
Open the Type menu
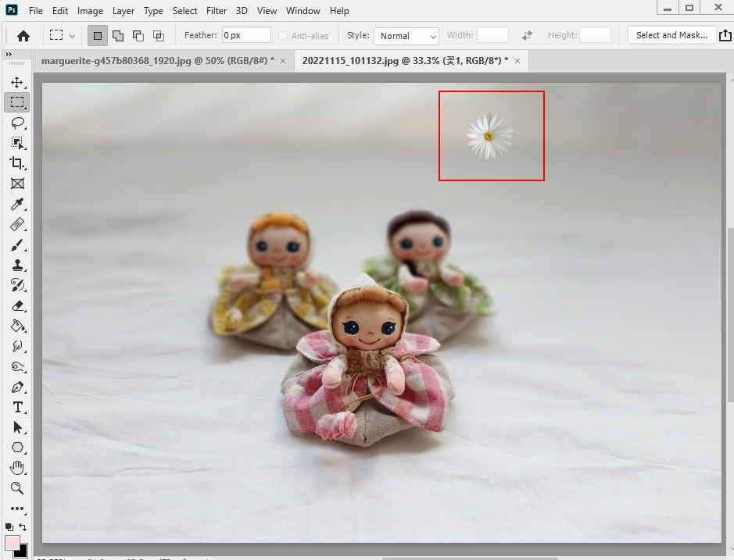[153, 11]
